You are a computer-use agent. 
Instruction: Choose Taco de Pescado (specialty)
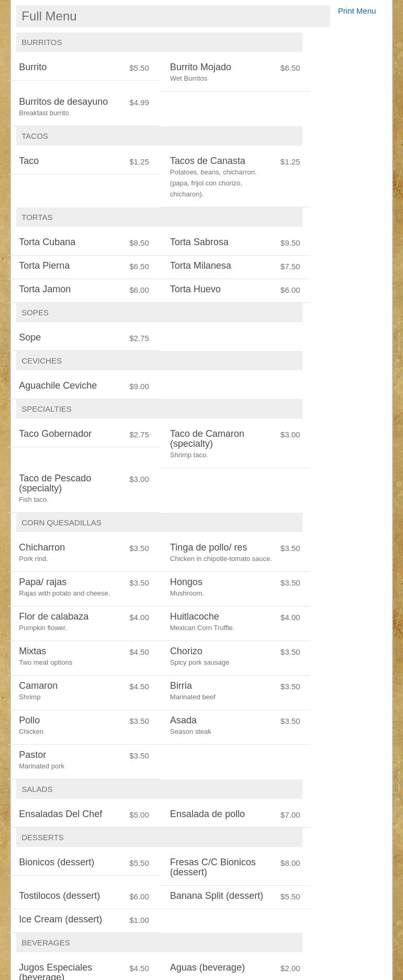pyautogui.click(x=55, y=483)
